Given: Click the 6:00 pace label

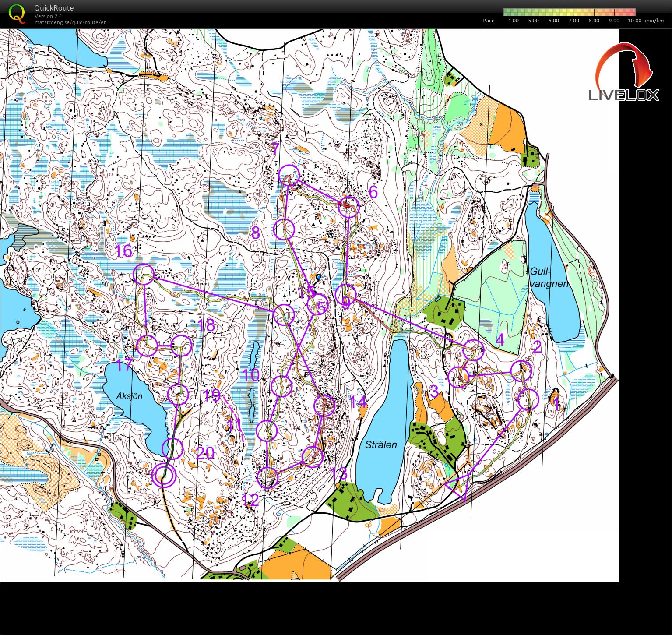Looking at the screenshot, I should [x=553, y=21].
